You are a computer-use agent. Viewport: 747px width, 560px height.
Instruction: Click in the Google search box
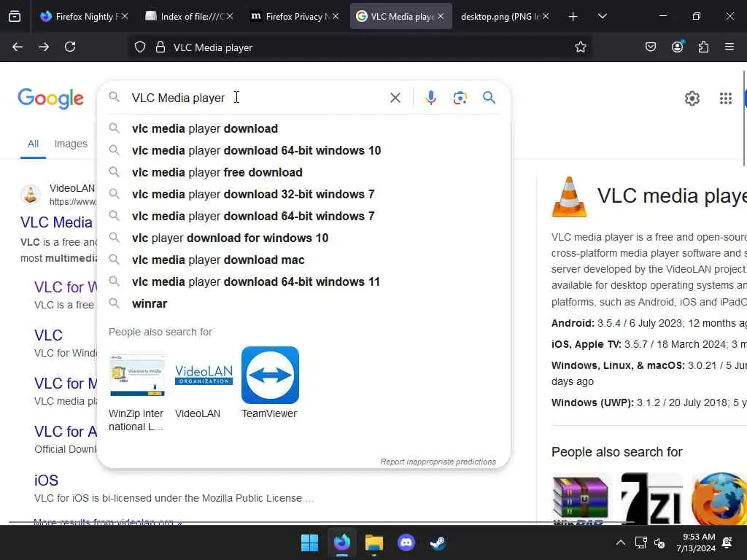[258, 98]
